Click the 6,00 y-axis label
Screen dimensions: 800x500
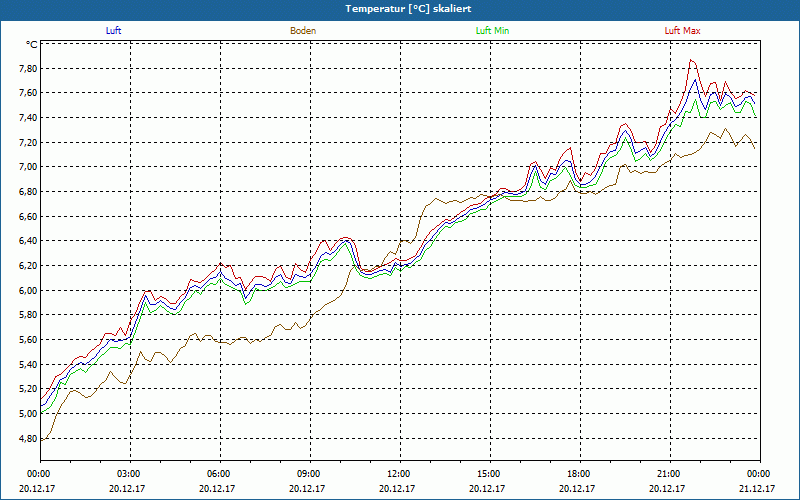tap(28, 290)
